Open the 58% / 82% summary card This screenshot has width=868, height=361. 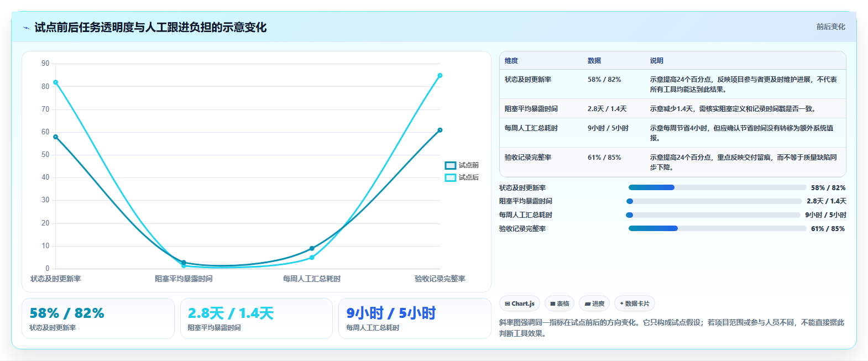coord(98,318)
